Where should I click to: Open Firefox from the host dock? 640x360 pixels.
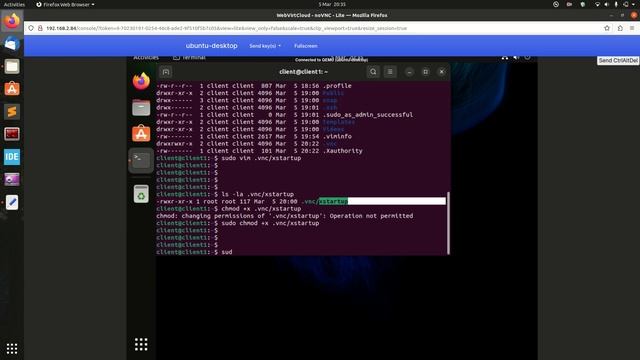[12, 20]
